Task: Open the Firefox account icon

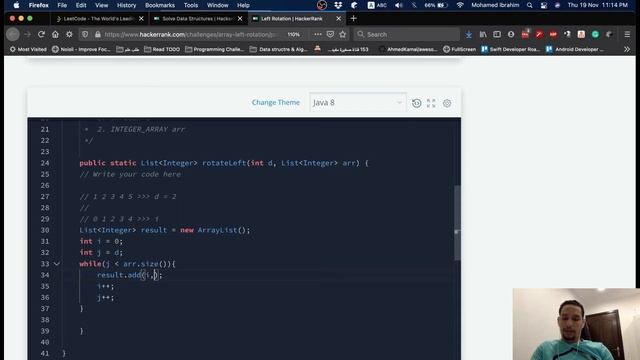Action: coord(511,35)
